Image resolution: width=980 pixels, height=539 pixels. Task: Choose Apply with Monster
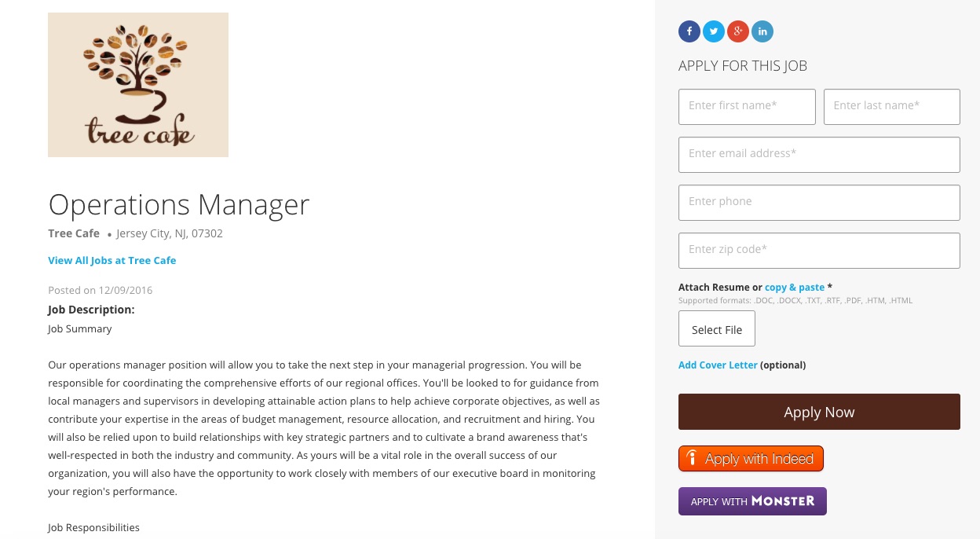pyautogui.click(x=752, y=501)
